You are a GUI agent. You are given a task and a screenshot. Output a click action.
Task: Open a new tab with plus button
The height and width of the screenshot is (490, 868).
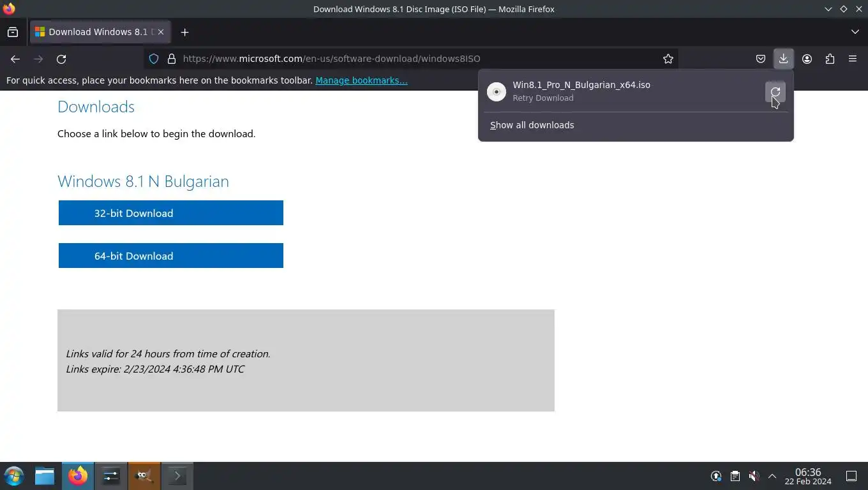pos(184,32)
